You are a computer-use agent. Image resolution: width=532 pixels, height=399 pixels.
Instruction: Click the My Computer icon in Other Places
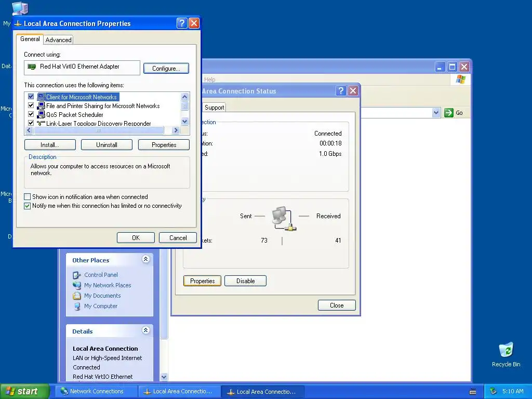click(77, 306)
